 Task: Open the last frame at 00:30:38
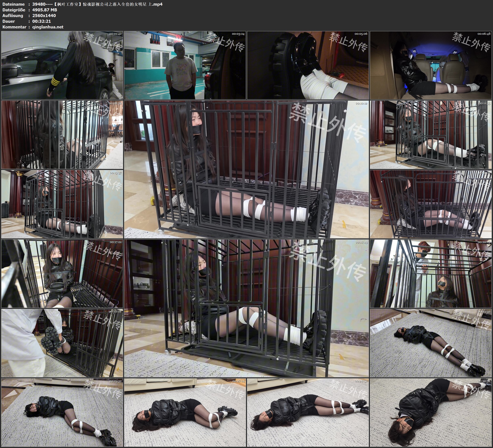coord(431,412)
